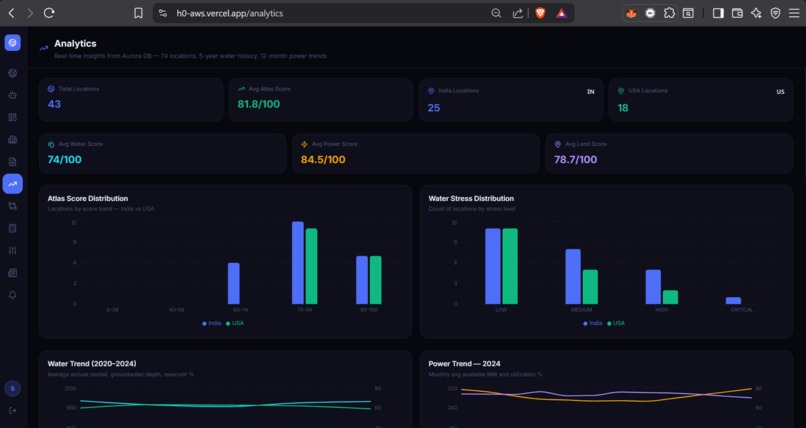Click the Analytics page heading
Screen dimensions: 806x428
[75, 44]
